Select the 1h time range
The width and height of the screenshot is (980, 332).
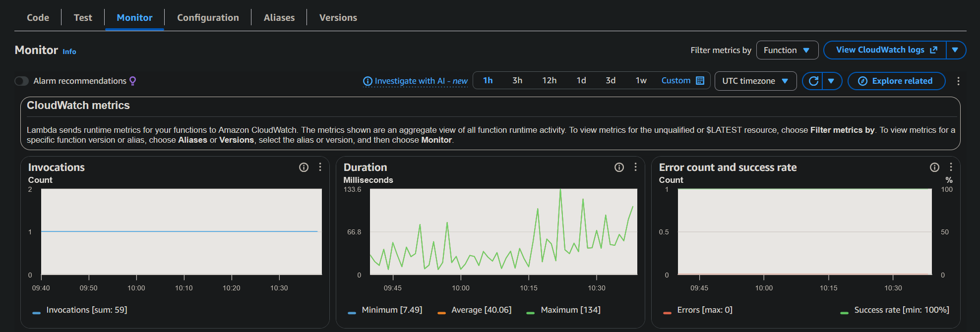(x=488, y=80)
